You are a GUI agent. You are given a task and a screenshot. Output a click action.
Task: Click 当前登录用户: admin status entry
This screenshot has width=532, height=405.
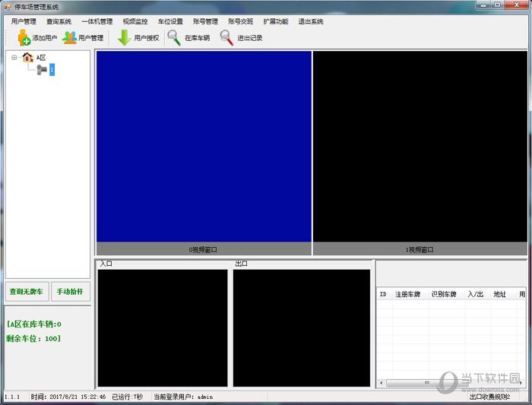click(183, 397)
